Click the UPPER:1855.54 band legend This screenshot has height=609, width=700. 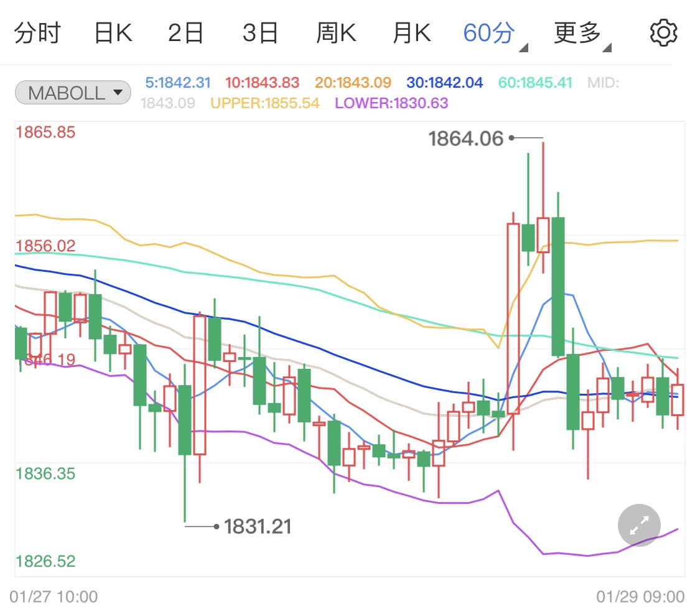pyautogui.click(x=265, y=103)
